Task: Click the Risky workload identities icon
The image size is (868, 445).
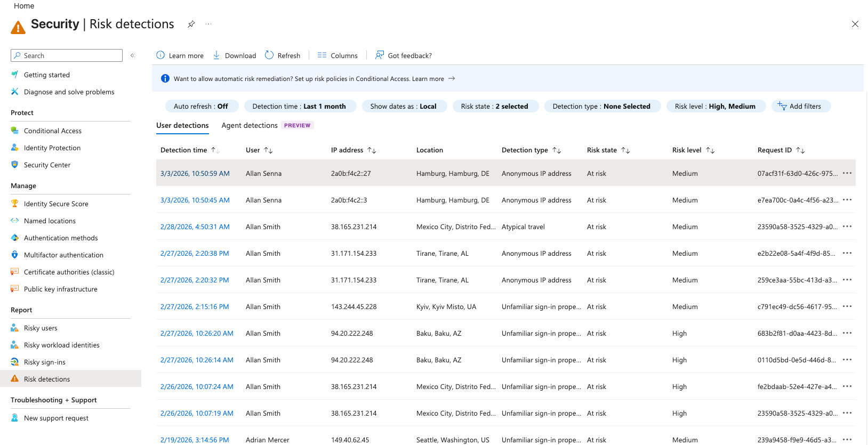Action: (14, 345)
